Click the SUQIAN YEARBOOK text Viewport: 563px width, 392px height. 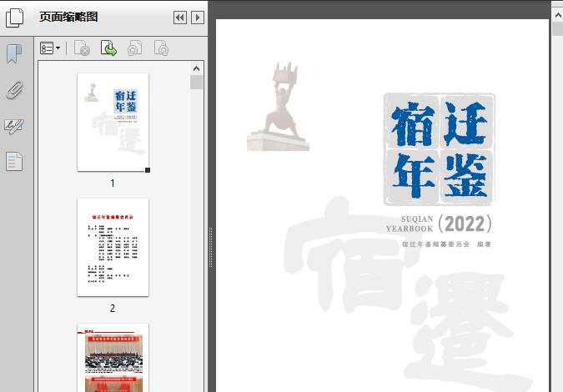410,224
